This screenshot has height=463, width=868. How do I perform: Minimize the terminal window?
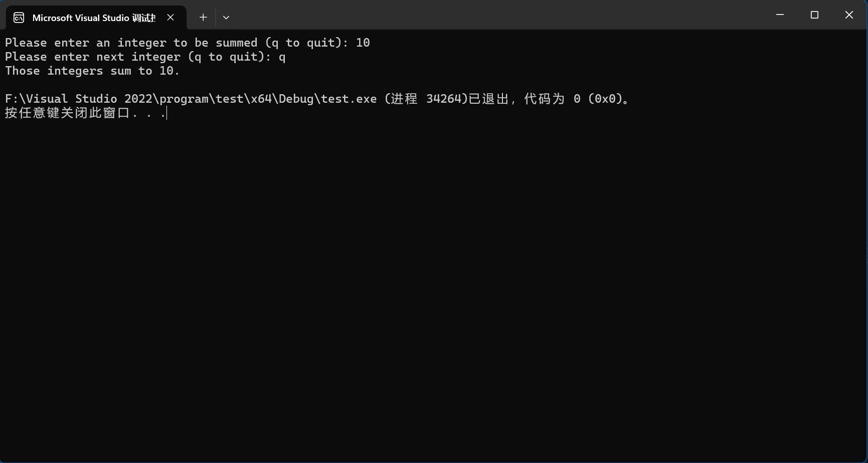point(780,15)
